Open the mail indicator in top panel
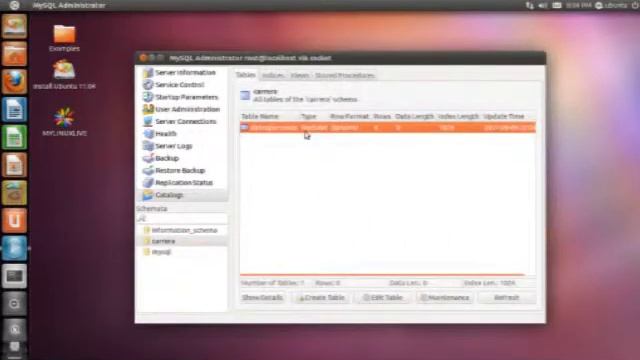 point(557,5)
